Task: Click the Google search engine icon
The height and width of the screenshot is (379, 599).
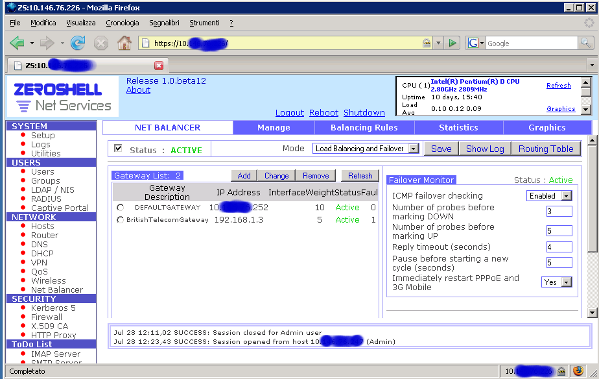Action: (473, 43)
